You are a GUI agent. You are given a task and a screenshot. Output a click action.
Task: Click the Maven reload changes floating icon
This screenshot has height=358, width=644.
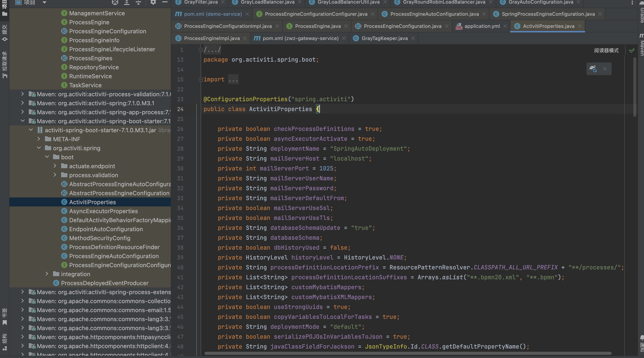point(593,69)
